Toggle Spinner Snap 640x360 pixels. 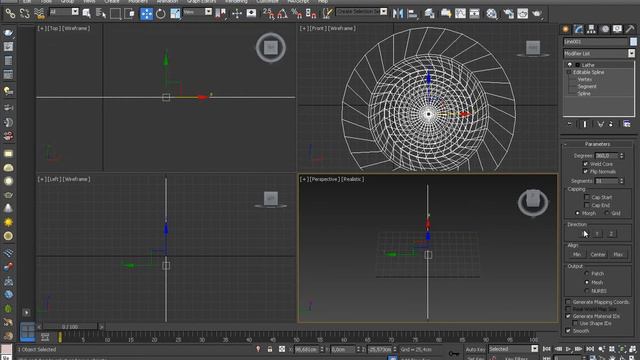(311, 13)
